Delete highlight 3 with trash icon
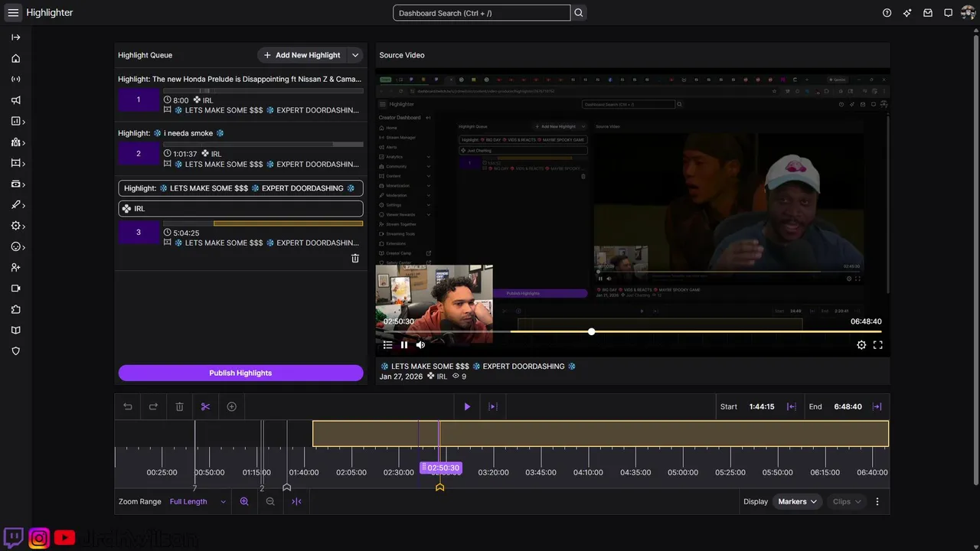 pos(355,259)
